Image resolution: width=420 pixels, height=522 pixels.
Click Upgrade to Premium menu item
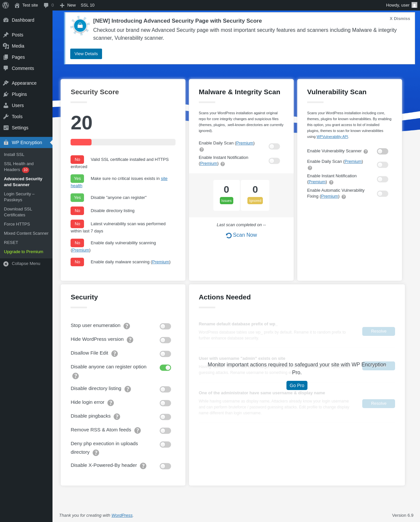point(24,252)
